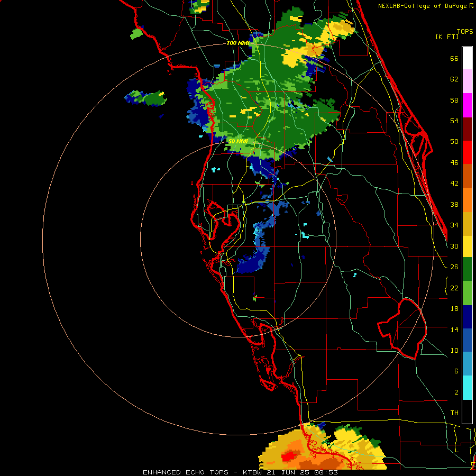Select the gold 38 kft legend swatch

point(467,224)
